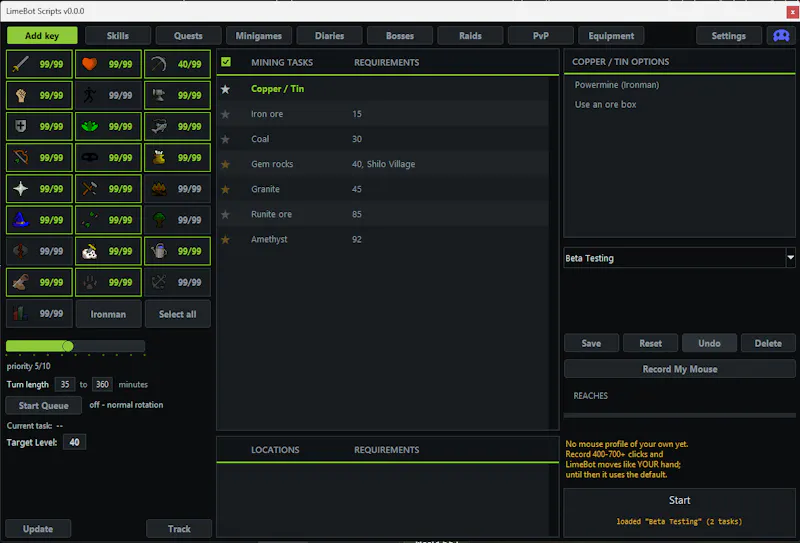The image size is (800, 543).
Task: Select the Attack skill sword icon
Action: pyautogui.click(x=20, y=64)
